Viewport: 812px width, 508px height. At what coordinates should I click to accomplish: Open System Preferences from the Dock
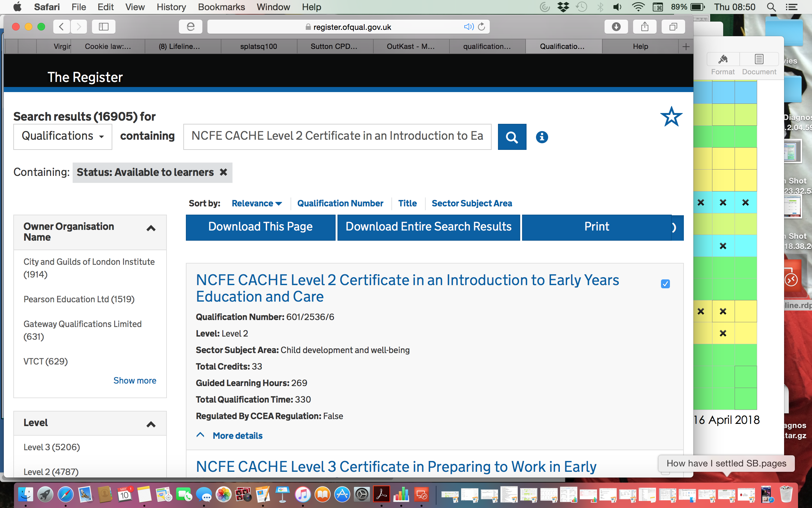point(362,494)
